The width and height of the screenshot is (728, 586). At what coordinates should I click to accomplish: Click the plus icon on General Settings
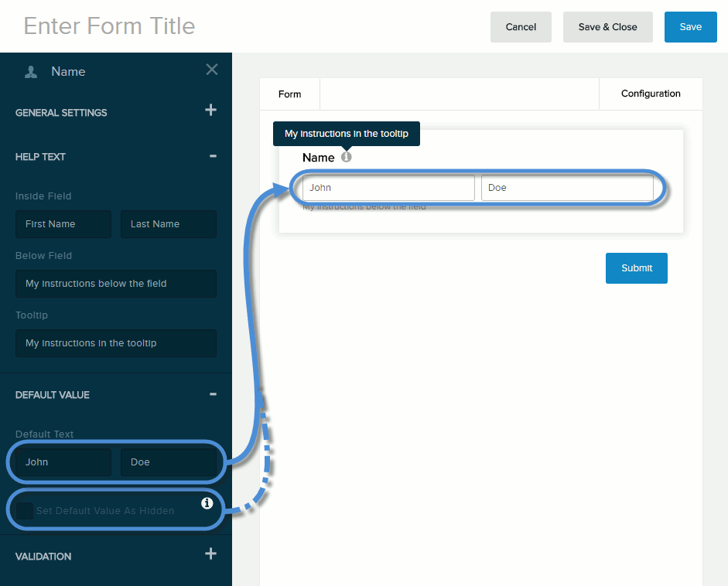click(x=210, y=110)
